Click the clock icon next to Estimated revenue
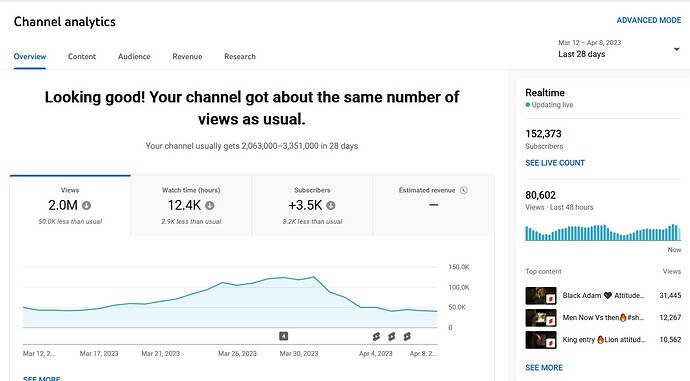The width and height of the screenshot is (690, 381). point(463,190)
